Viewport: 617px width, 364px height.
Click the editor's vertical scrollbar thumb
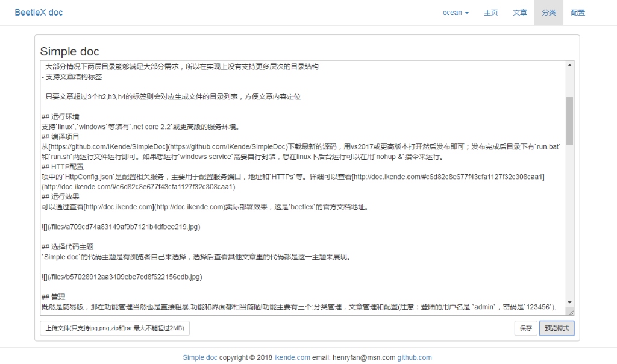tap(569, 121)
